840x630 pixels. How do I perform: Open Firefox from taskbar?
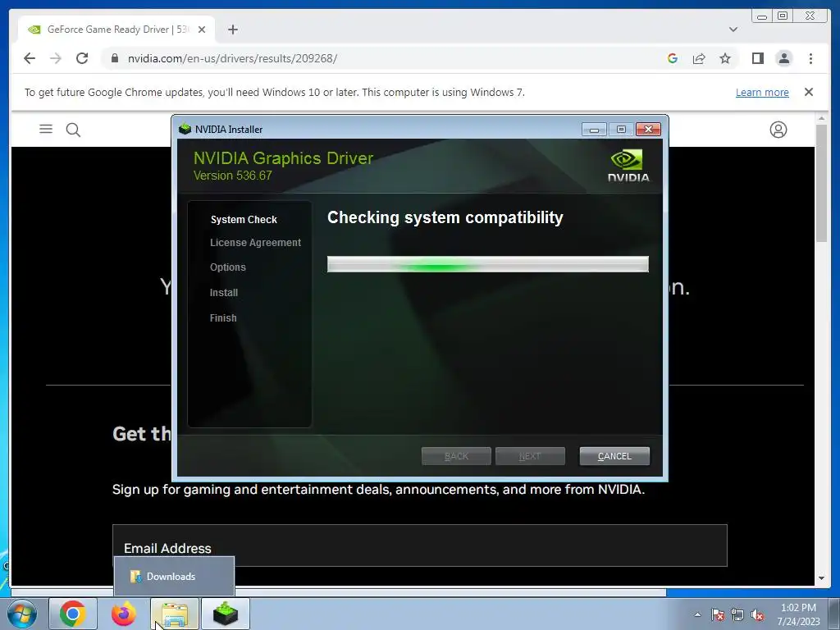124,614
